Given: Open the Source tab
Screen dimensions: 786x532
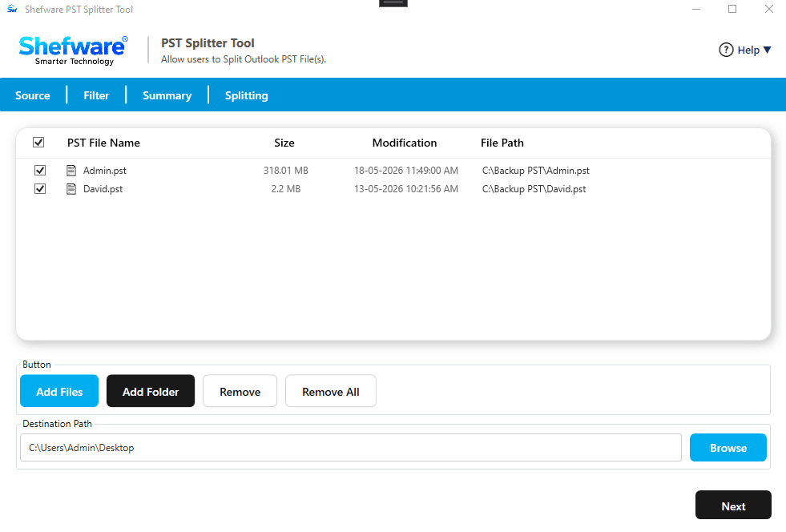Looking at the screenshot, I should (33, 95).
